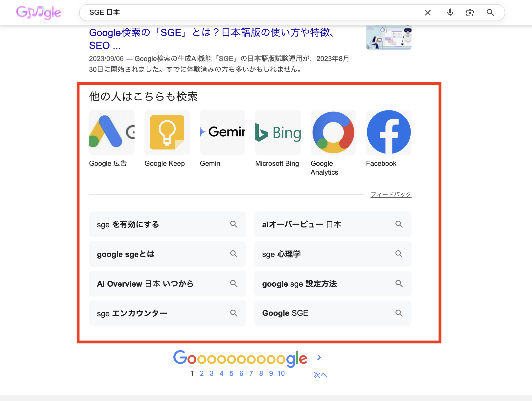Clear the search query with X
The image size is (532, 401).
coord(428,13)
